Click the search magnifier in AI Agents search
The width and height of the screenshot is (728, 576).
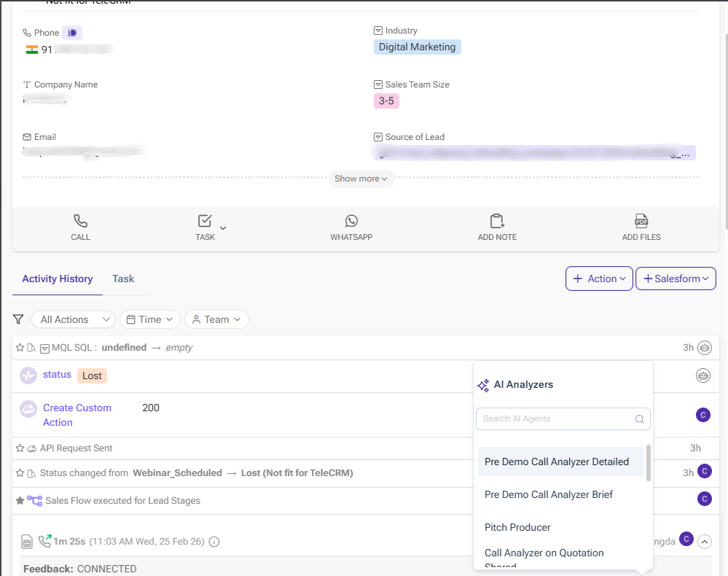[x=641, y=419]
